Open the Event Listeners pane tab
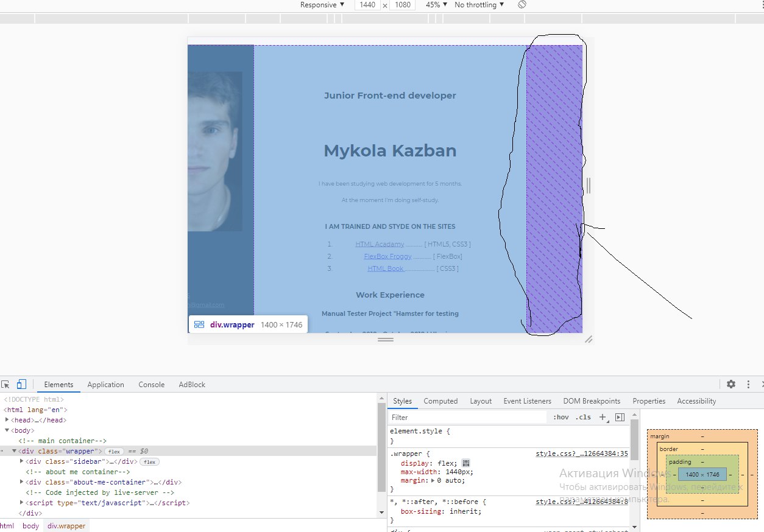Viewport: 764px width, 532px height. [527, 401]
